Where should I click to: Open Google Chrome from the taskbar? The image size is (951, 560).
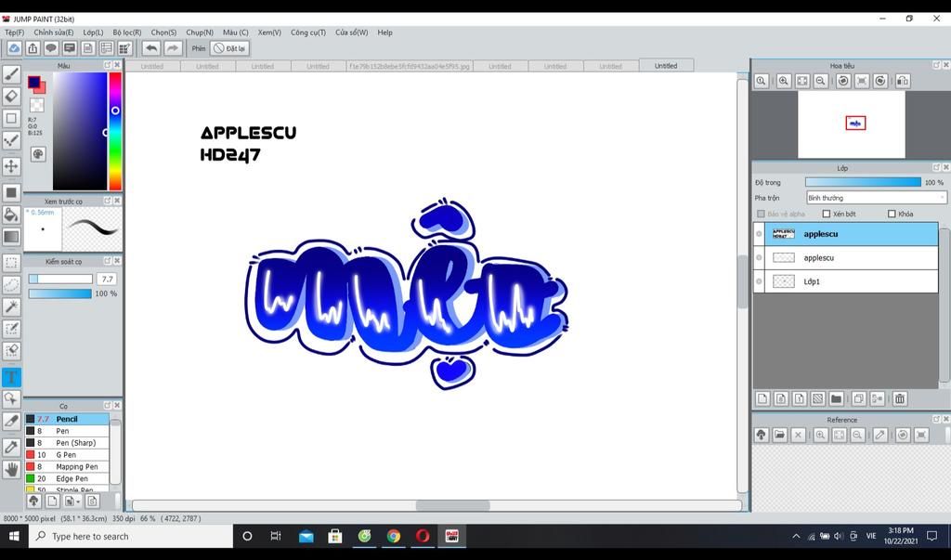(x=394, y=536)
